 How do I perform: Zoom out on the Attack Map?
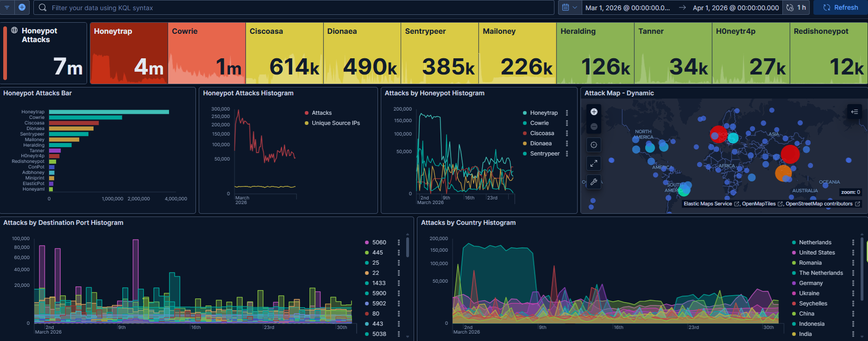(594, 127)
